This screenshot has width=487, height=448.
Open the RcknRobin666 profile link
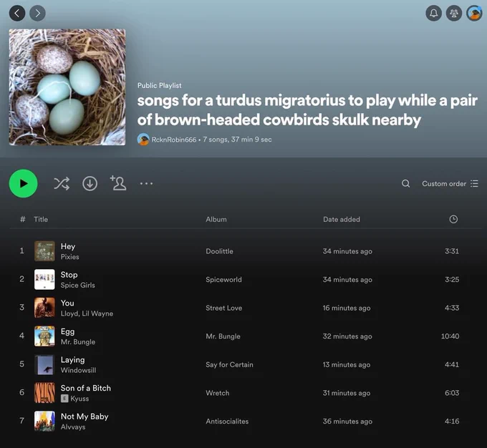tap(173, 140)
